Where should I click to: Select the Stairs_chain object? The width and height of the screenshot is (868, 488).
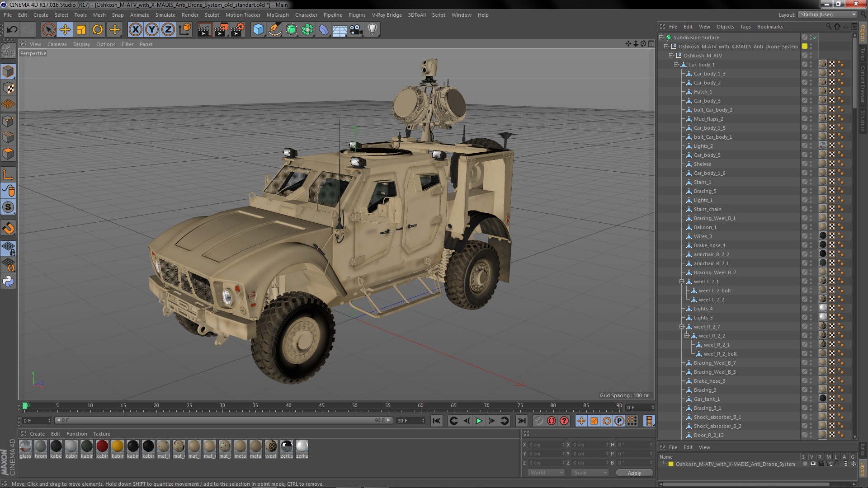[x=708, y=209]
